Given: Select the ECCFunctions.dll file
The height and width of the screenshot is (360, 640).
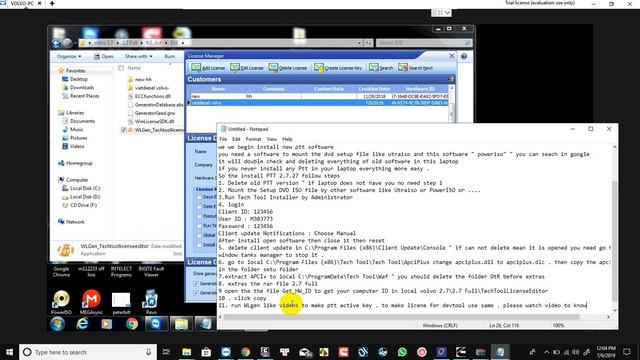Looking at the screenshot, I should (153, 96).
